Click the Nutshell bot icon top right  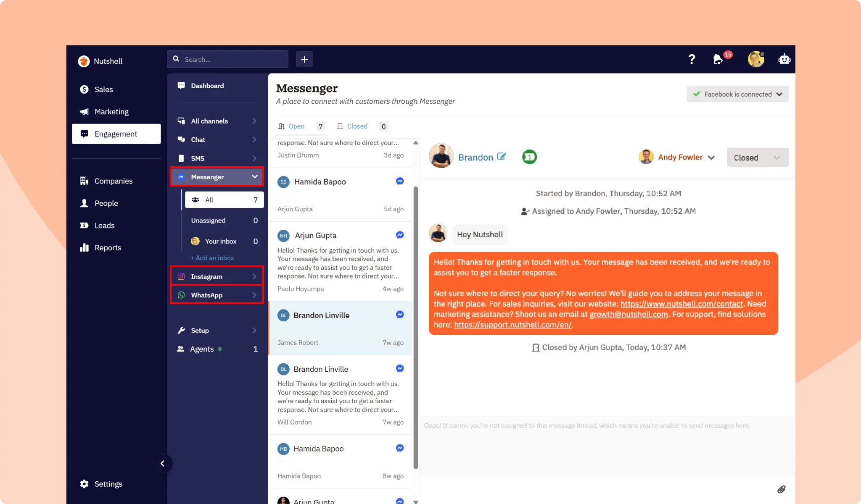[x=784, y=59]
